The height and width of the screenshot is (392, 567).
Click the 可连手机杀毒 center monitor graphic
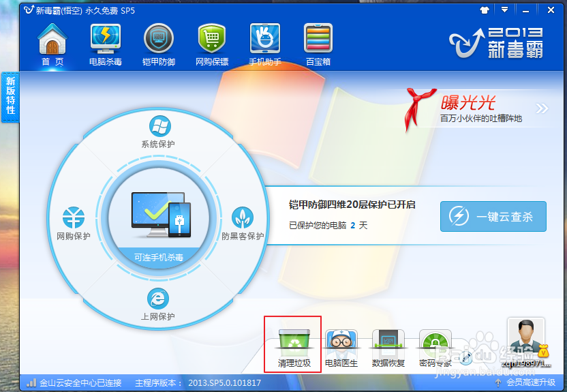(x=161, y=215)
